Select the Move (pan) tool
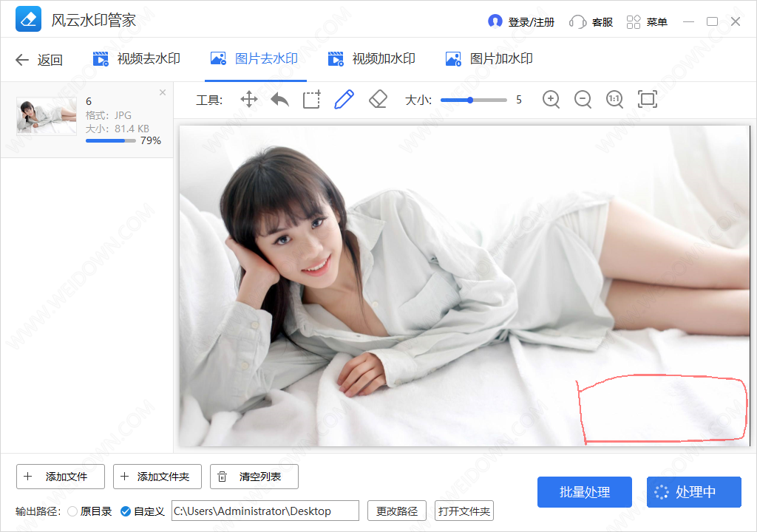The image size is (757, 532). pos(249,99)
